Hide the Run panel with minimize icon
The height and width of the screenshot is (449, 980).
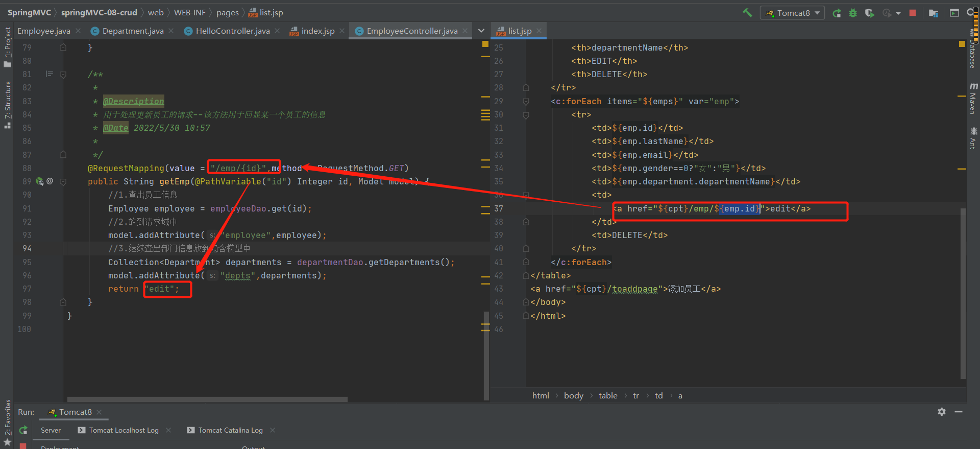point(959,412)
